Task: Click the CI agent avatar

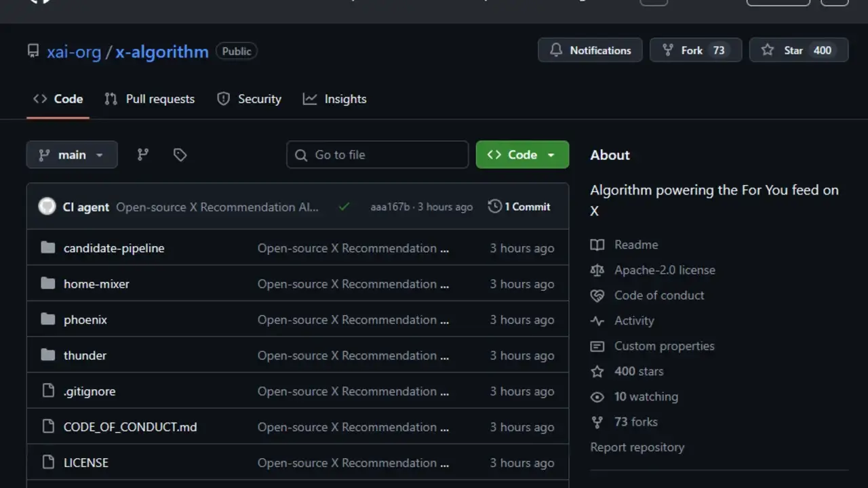Action: pyautogui.click(x=47, y=207)
